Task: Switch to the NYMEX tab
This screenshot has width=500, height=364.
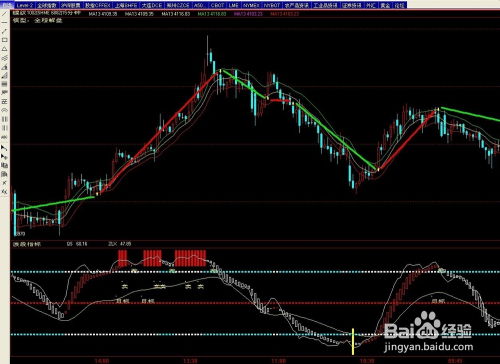Action: [x=252, y=5]
